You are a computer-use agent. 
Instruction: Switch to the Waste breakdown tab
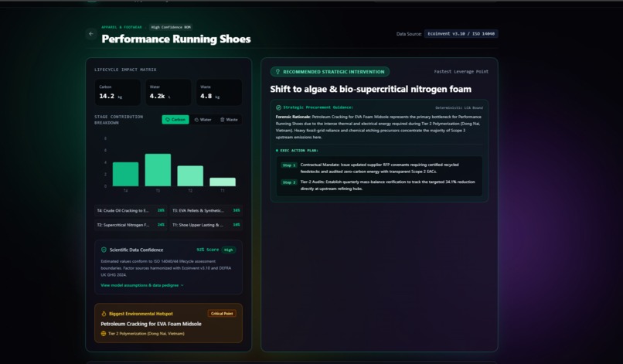click(229, 120)
